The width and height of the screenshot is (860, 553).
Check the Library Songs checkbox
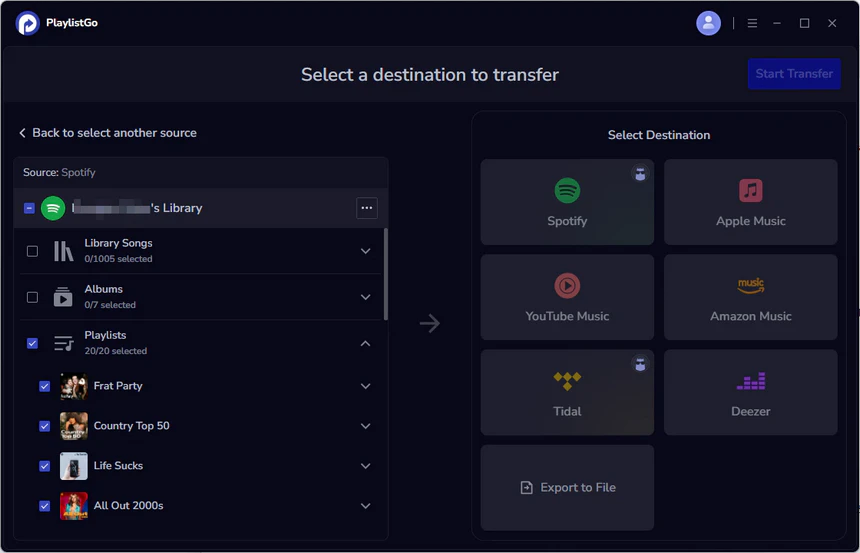tap(32, 251)
